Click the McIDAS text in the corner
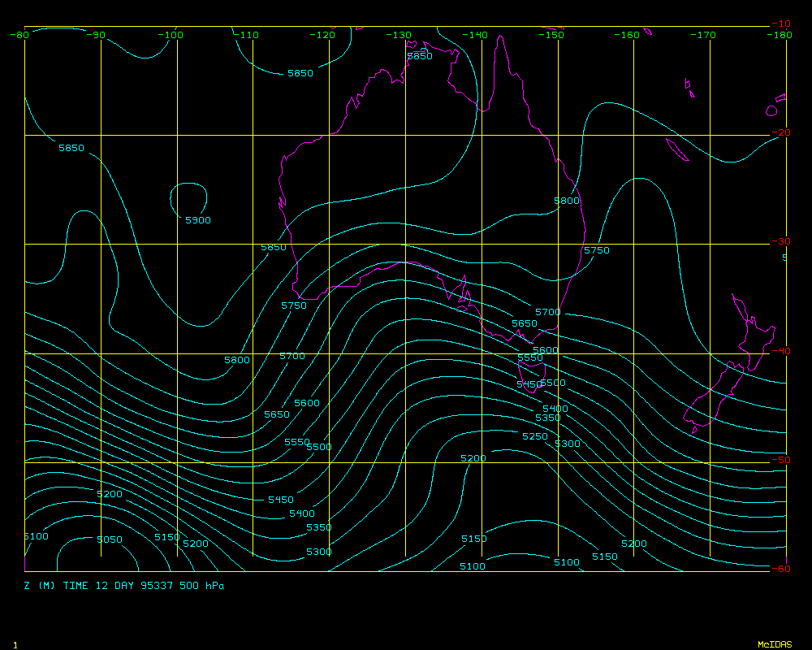 pos(775,644)
